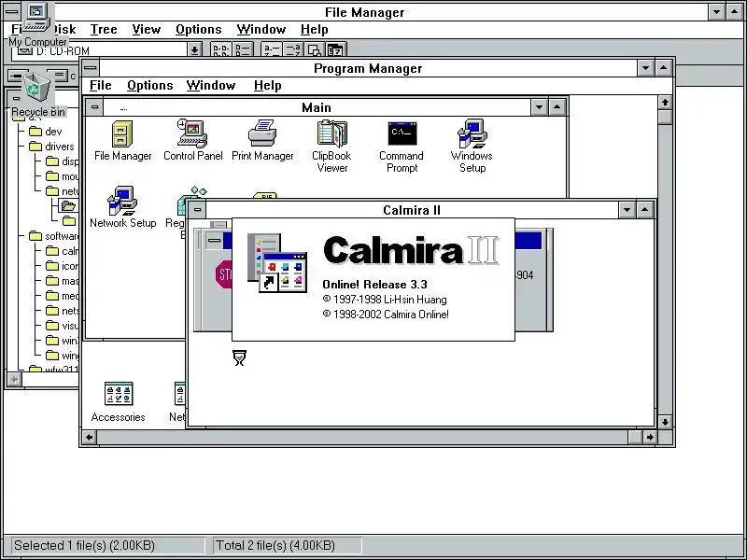Image resolution: width=747 pixels, height=560 pixels.
Task: Open Program Manager's Window menu
Action: [x=211, y=86]
